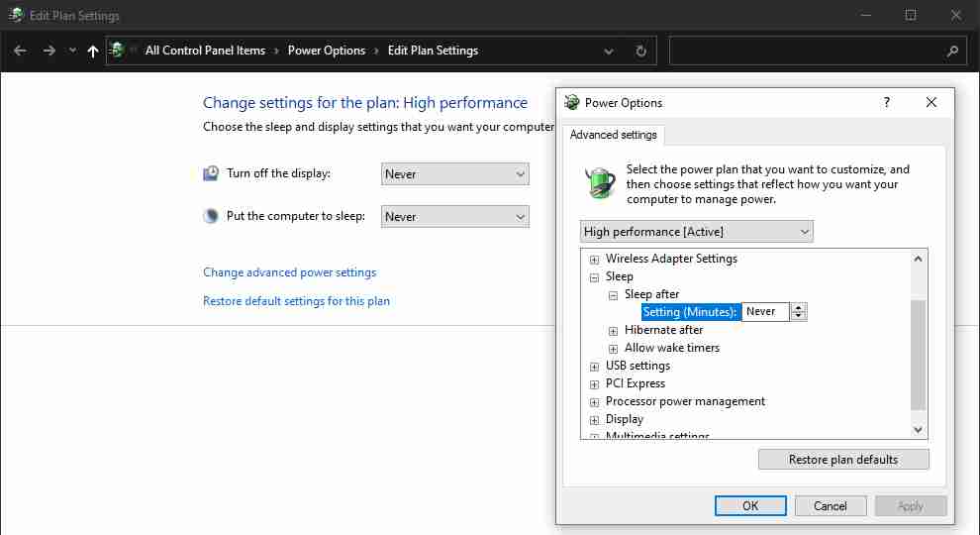The width and height of the screenshot is (980, 535).
Task: Click the Apply button
Action: [911, 506]
